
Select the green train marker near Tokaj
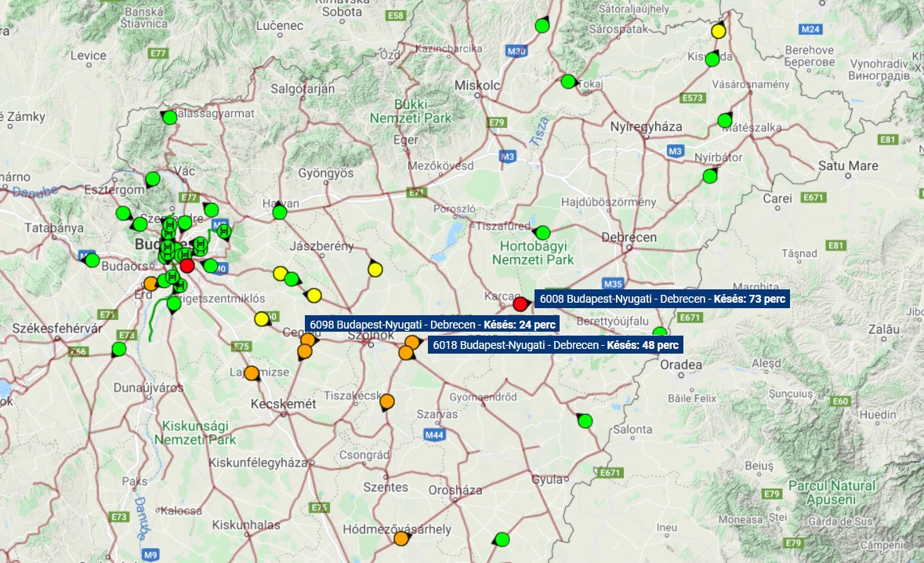pos(568,82)
